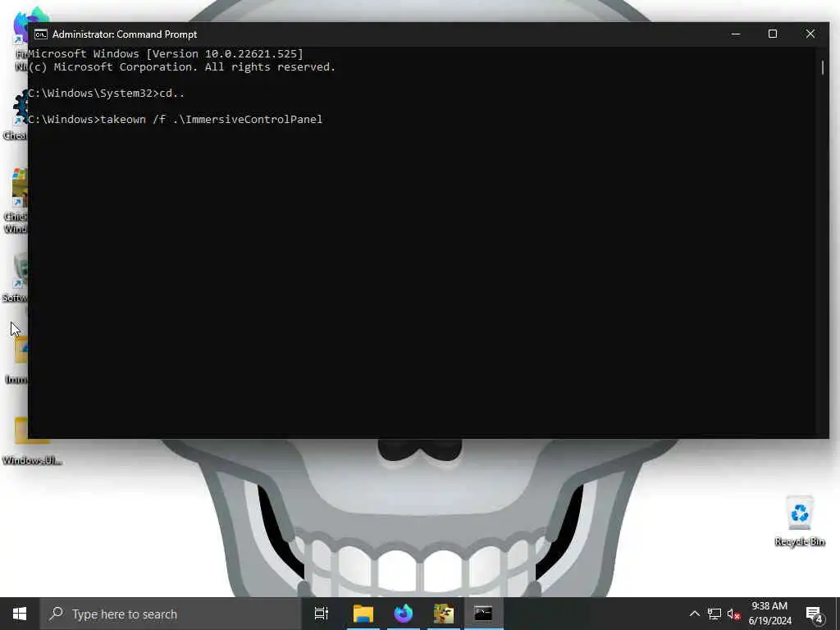The image size is (840, 630).
Task: Open the notification center icon
Action: click(x=814, y=614)
